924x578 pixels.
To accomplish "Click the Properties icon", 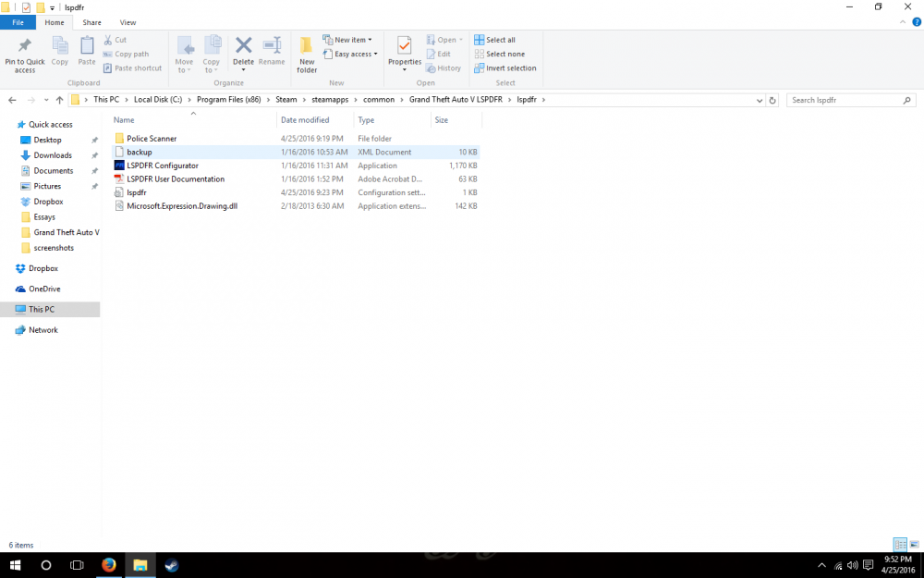I will 405,46.
